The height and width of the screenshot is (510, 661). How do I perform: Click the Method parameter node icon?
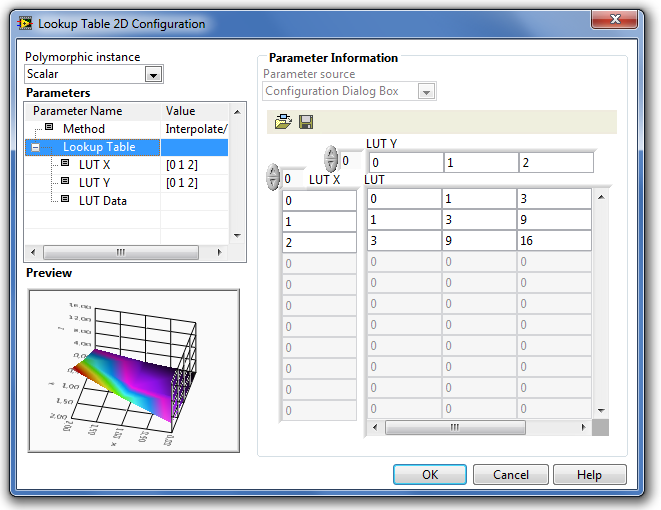(49, 128)
